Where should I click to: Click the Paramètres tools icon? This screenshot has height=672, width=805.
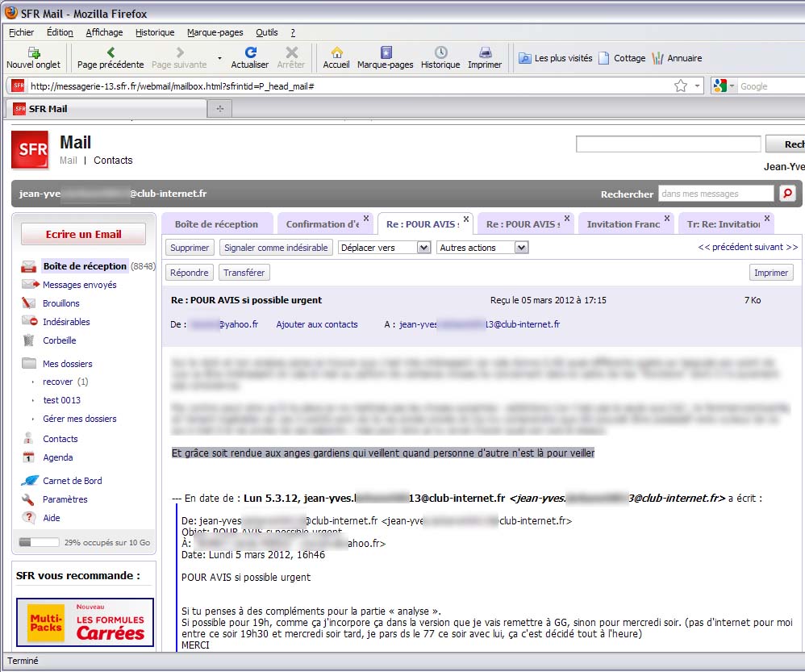[x=28, y=499]
